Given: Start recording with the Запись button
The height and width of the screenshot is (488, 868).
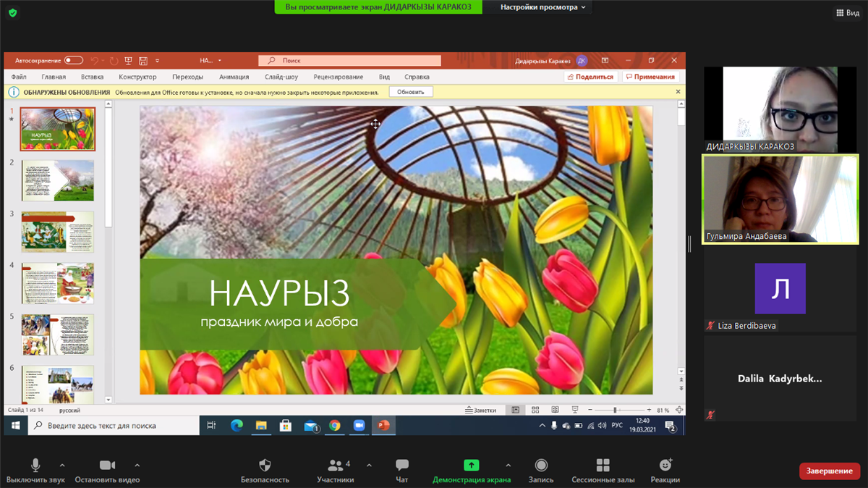Looking at the screenshot, I should point(541,466).
